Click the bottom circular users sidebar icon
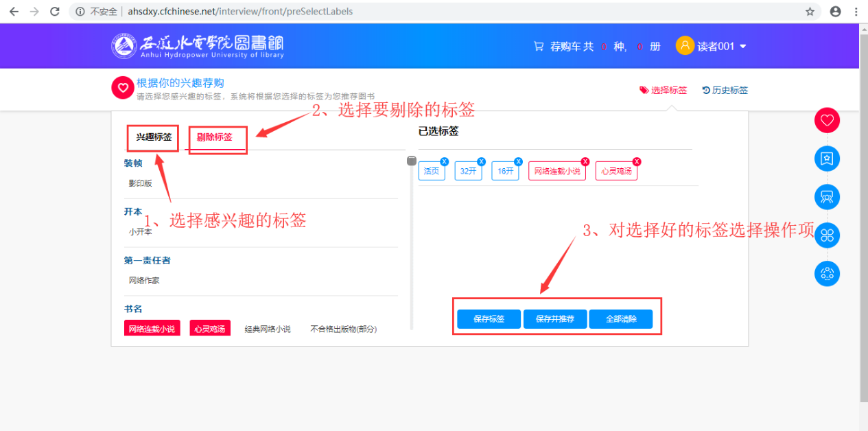 [827, 273]
